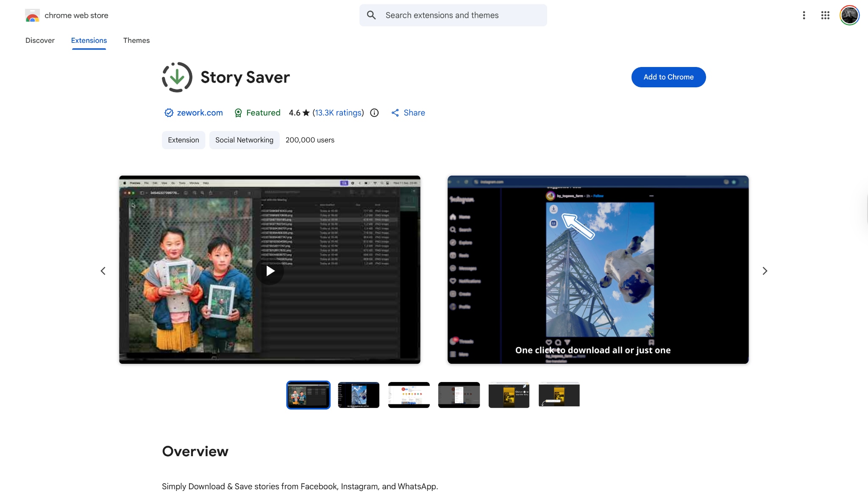Click the Story Saver extension icon
The width and height of the screenshot is (868, 499).
click(x=176, y=77)
